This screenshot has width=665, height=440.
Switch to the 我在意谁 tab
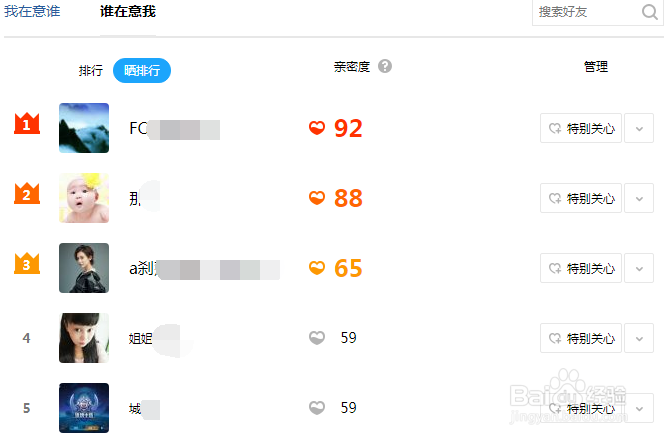coord(31,12)
